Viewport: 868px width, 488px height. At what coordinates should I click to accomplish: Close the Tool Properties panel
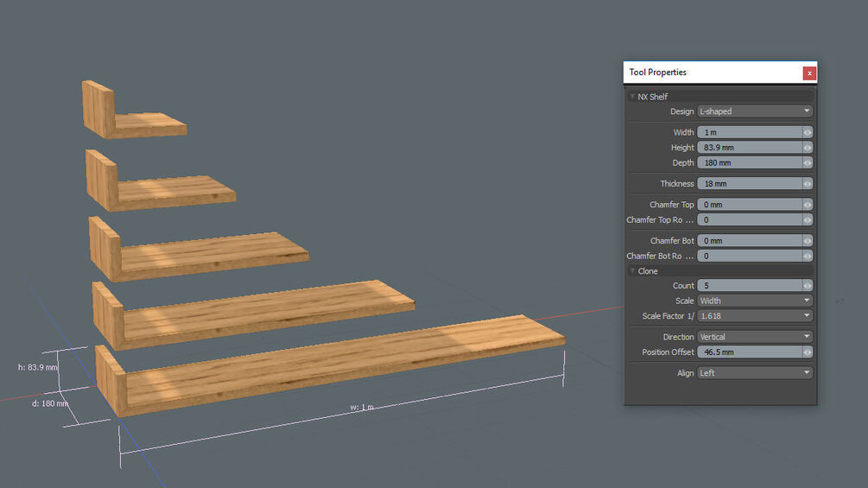click(x=808, y=73)
